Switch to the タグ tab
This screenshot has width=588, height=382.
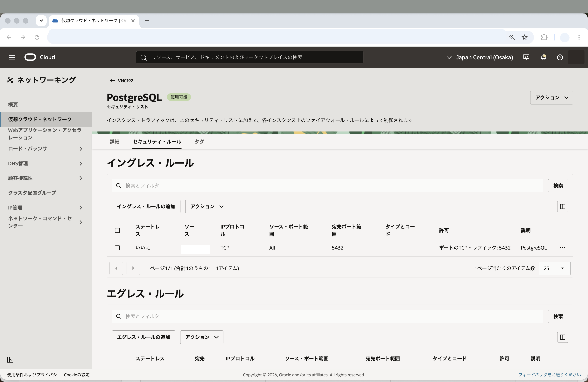click(x=199, y=142)
